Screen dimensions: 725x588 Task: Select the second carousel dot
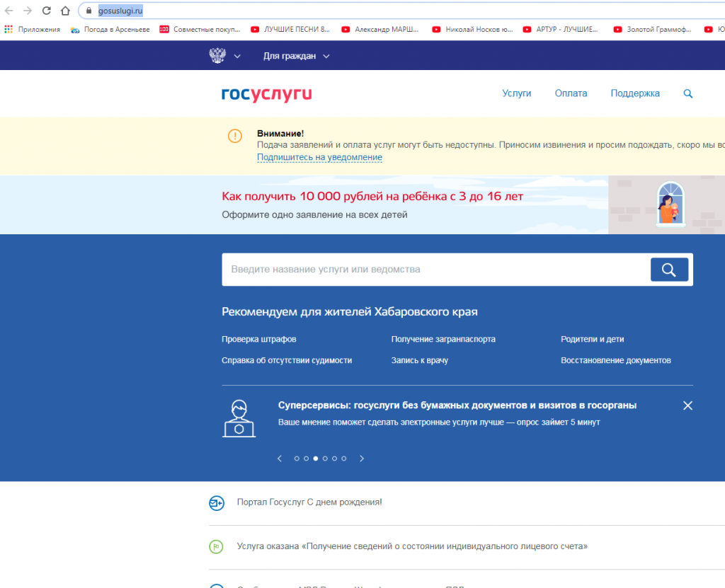coord(306,459)
